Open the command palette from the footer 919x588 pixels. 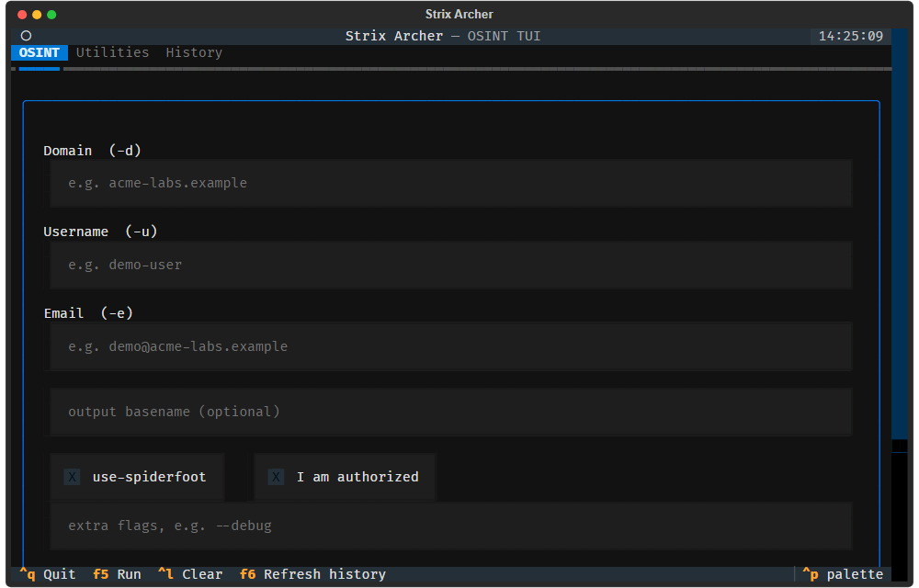click(x=842, y=574)
